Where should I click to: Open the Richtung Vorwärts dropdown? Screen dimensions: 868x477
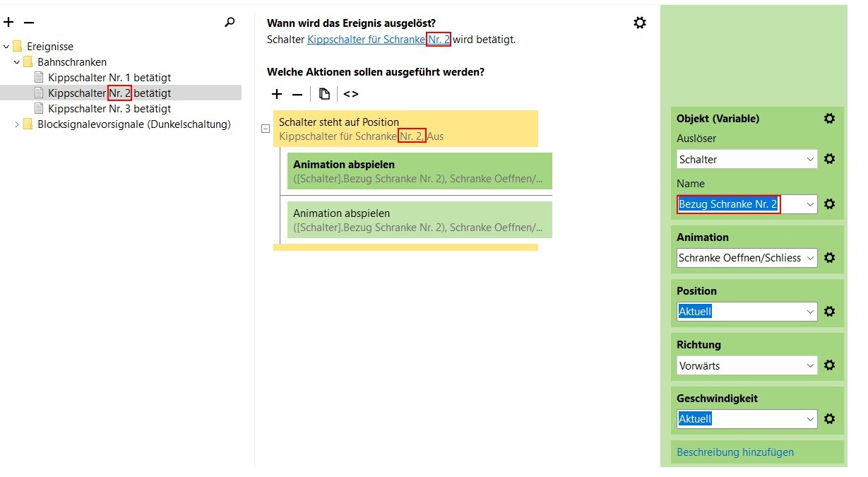coord(747,366)
